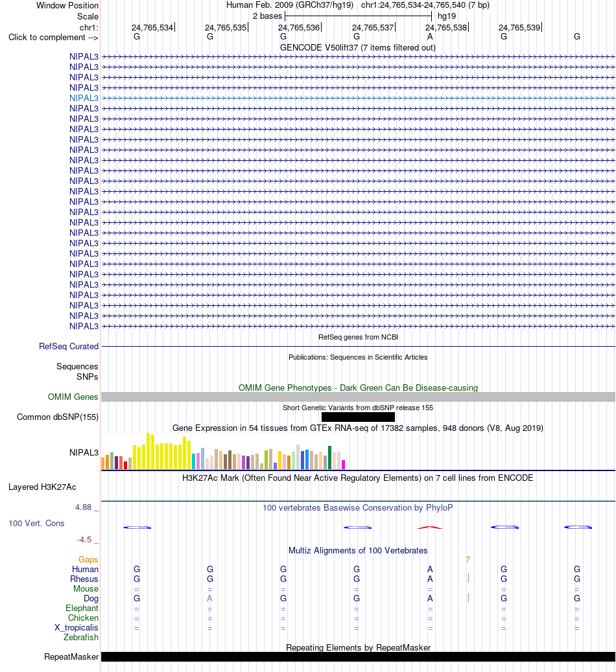Image resolution: width=616 pixels, height=672 pixels.
Task: Click the 'Scale' track label
Action: coord(88,16)
